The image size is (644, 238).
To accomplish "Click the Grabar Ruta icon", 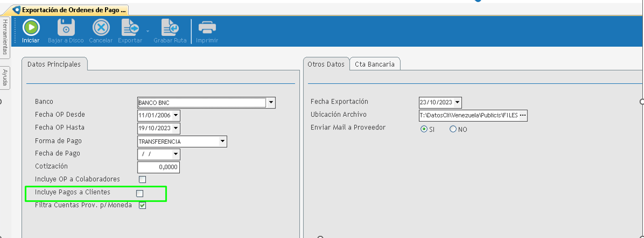I will click(170, 28).
